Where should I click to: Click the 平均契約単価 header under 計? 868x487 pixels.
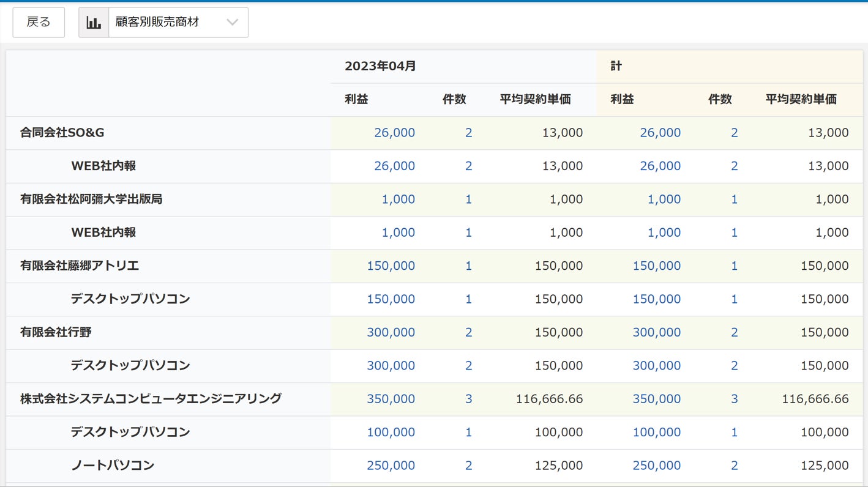801,99
